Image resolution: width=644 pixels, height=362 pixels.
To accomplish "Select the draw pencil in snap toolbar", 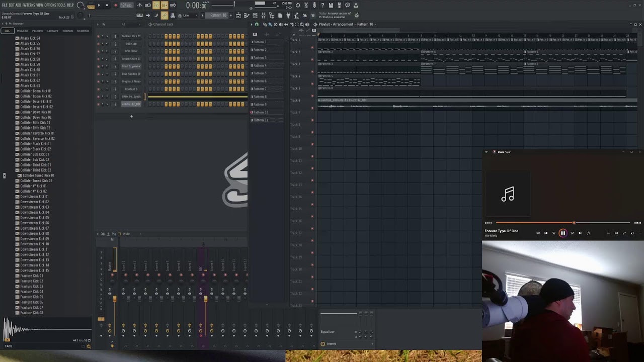I will pyautogui.click(x=156, y=15).
